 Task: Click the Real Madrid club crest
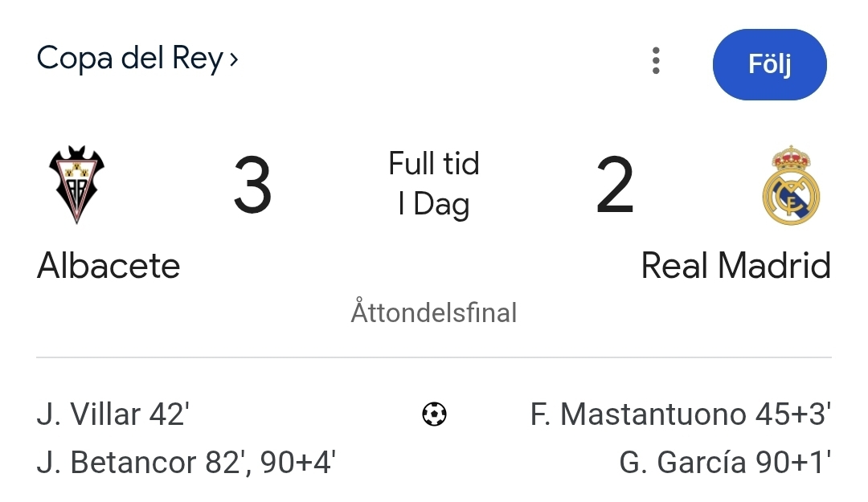point(791,185)
